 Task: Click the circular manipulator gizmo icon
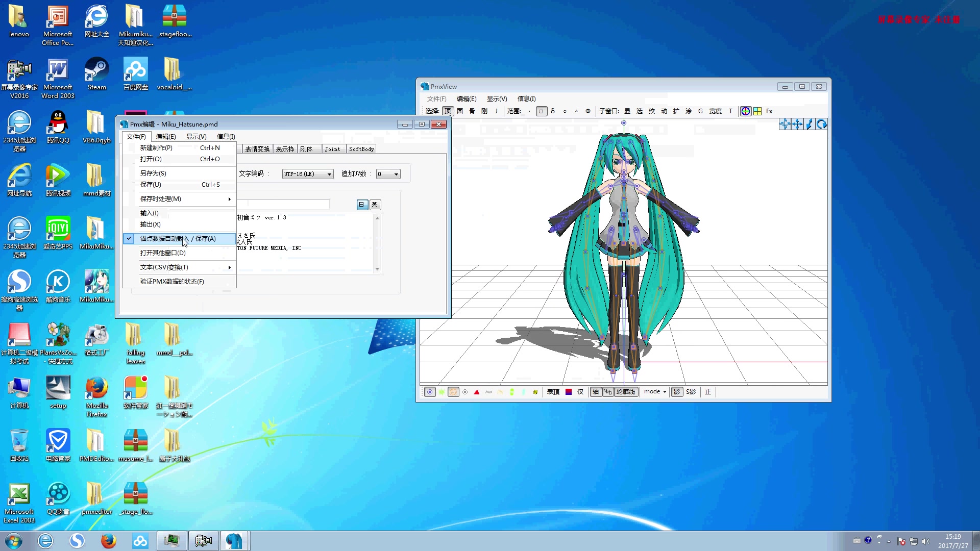pos(746,111)
